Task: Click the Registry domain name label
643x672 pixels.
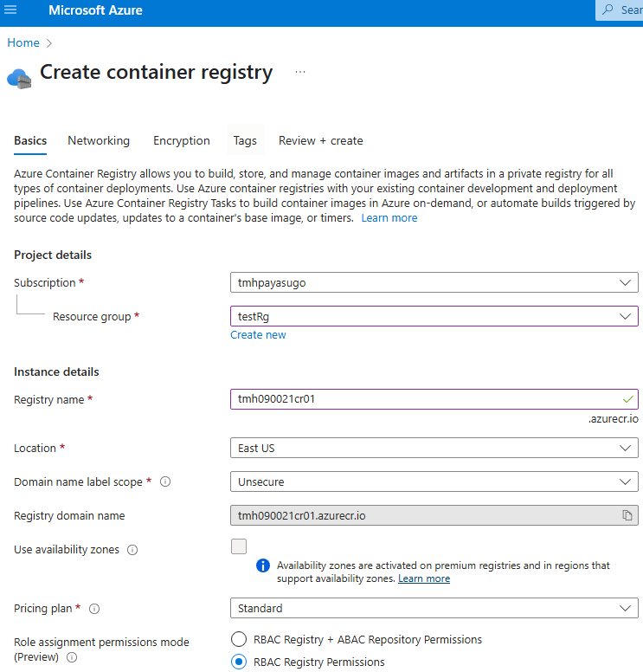Action: tap(69, 515)
